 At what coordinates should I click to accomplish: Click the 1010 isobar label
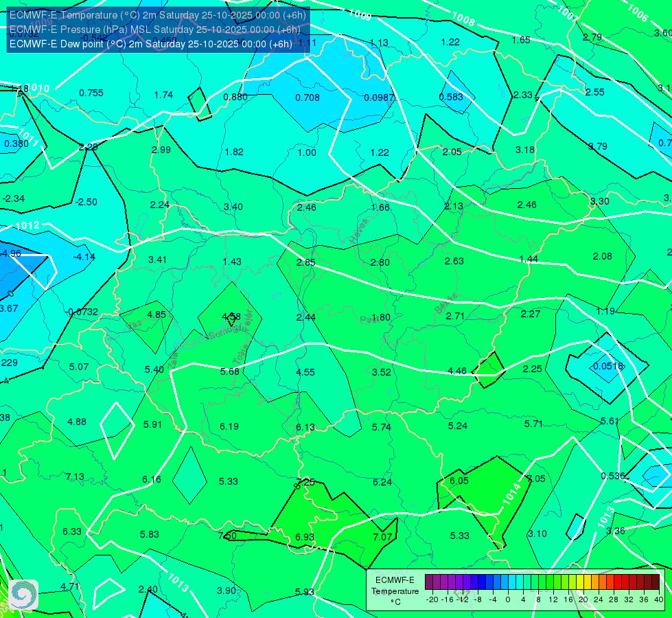pyautogui.click(x=38, y=89)
